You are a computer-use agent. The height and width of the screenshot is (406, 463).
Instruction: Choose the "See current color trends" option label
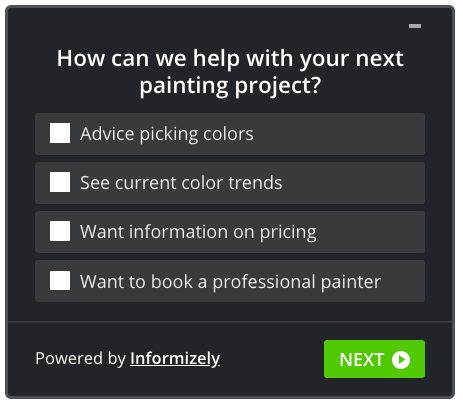point(181,183)
